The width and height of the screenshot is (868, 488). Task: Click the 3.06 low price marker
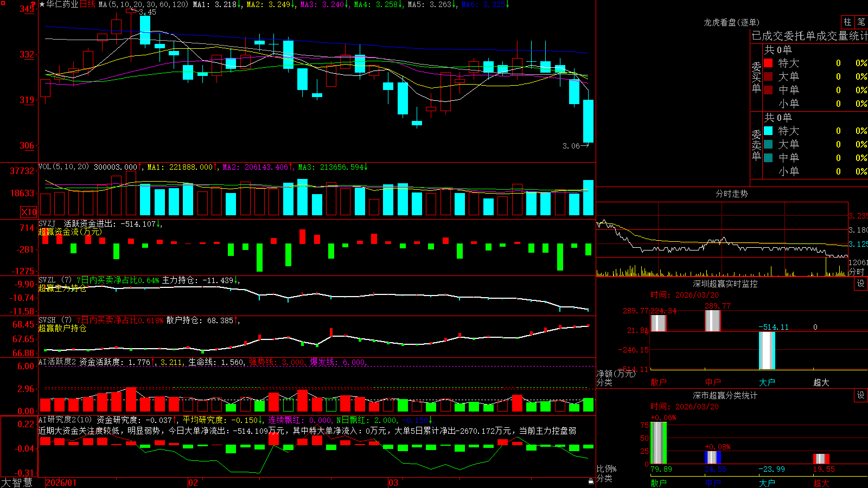tap(571, 146)
